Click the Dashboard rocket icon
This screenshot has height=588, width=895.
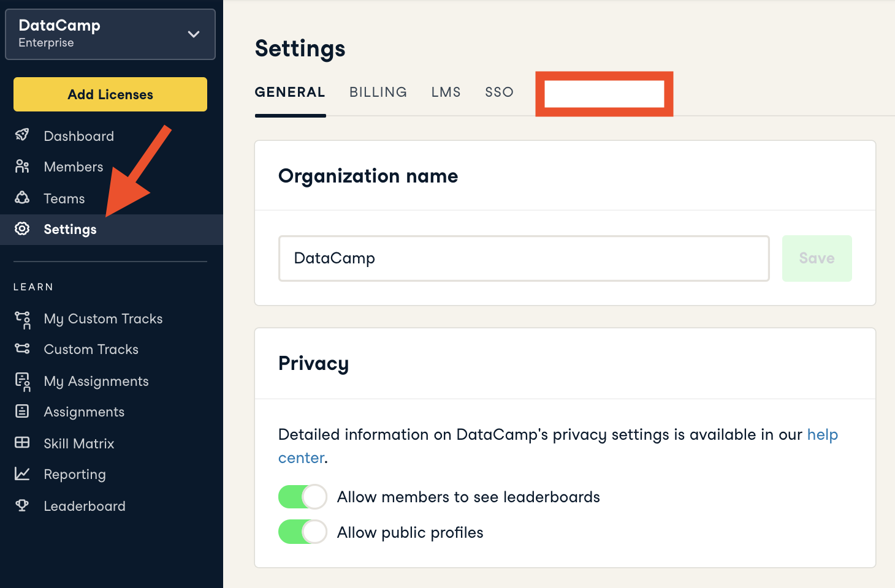click(22, 135)
